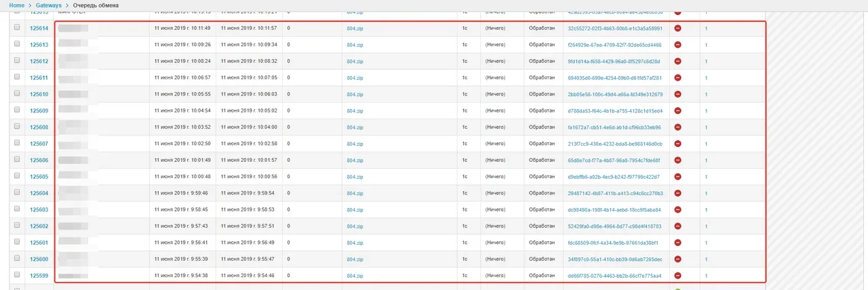Click the red status icon in row 125599

(677, 276)
